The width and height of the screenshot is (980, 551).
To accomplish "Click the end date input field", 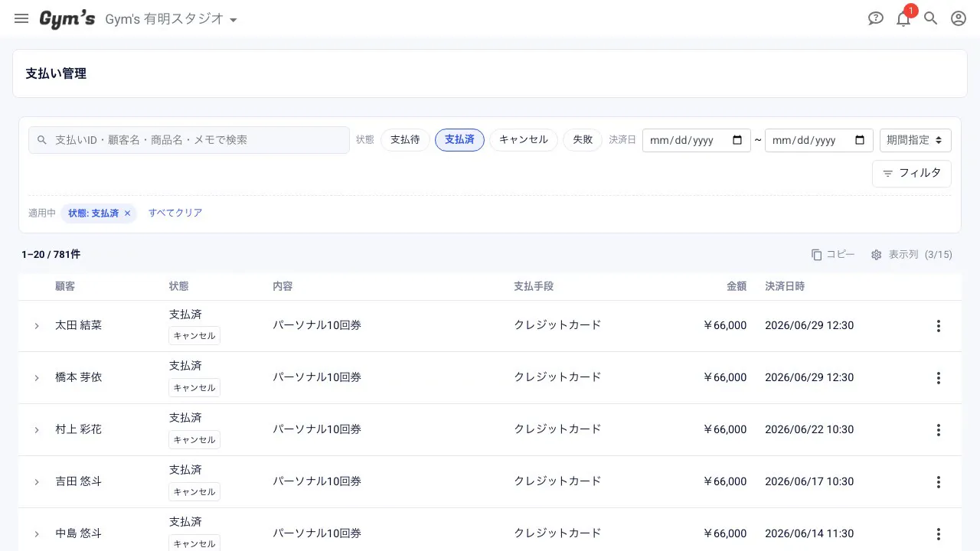I will pos(819,140).
